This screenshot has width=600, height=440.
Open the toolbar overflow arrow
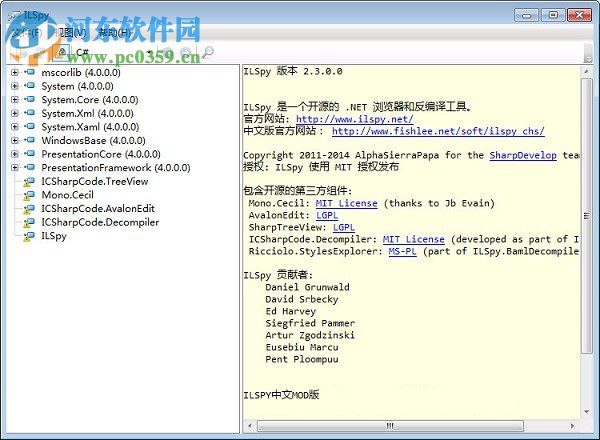tap(588, 53)
